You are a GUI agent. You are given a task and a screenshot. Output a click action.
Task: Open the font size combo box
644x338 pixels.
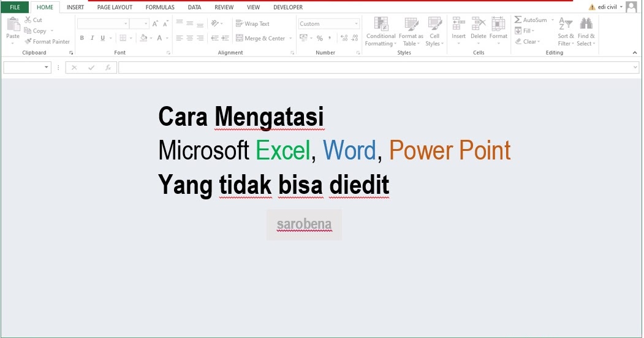(x=139, y=24)
